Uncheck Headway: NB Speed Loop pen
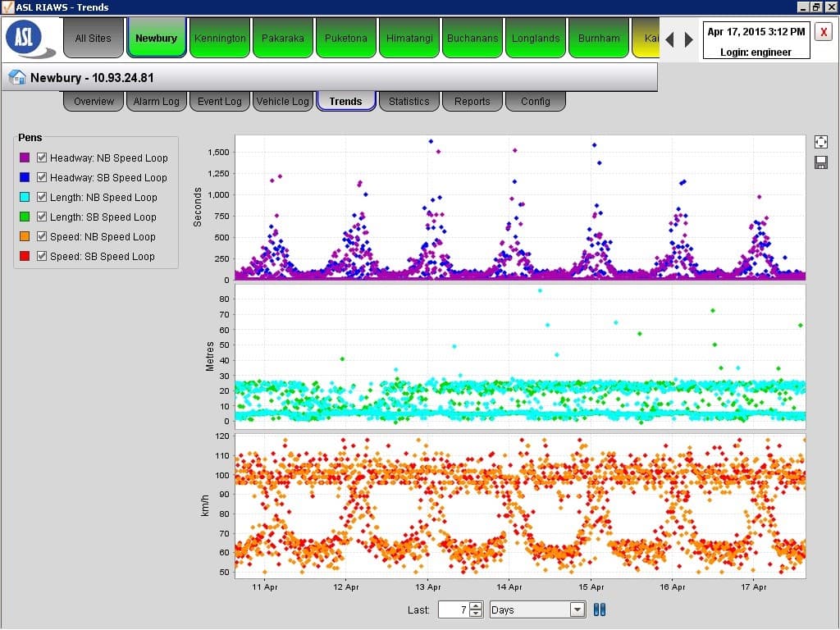The width and height of the screenshot is (840, 630). coord(42,157)
